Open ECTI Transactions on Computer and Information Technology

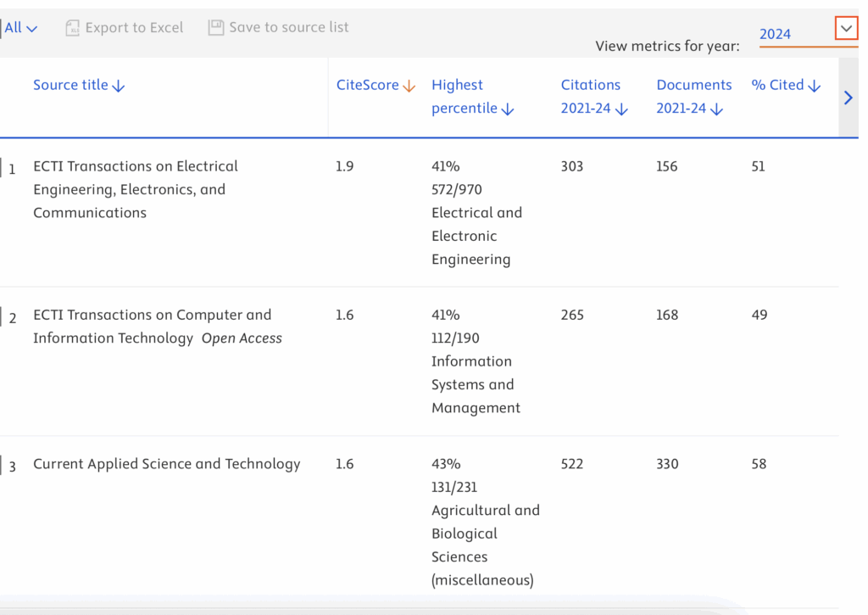point(153,315)
